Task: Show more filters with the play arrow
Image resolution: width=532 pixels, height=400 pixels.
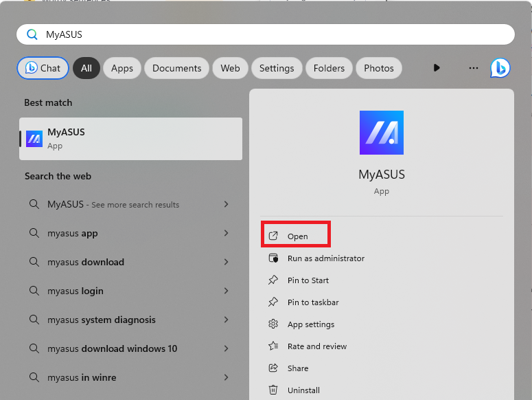Action: (x=437, y=68)
